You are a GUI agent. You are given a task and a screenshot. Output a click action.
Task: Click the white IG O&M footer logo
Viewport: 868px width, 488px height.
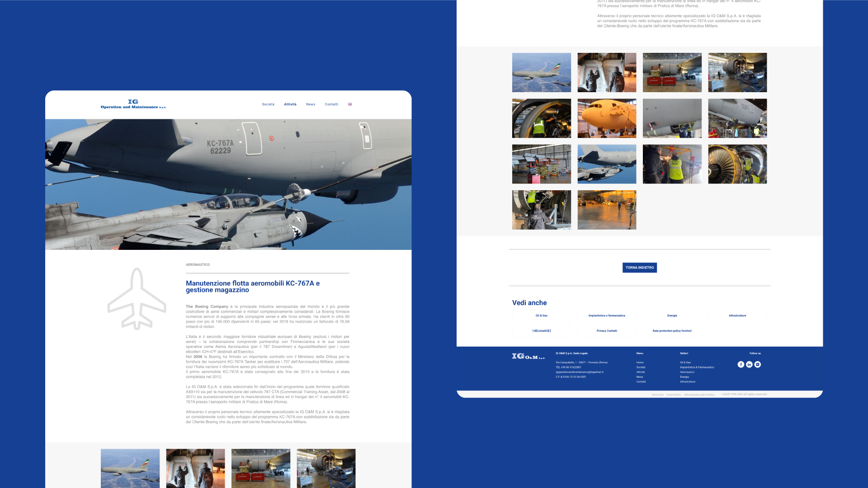528,357
